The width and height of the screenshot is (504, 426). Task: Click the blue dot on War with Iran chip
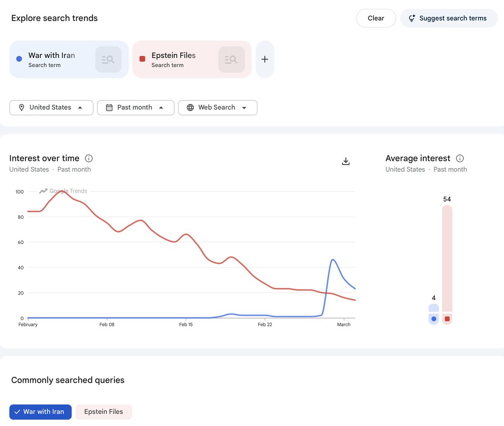click(19, 59)
